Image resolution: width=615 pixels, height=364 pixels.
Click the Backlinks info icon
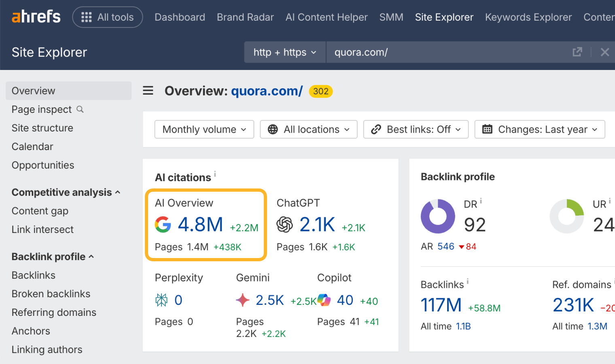pyautogui.click(x=468, y=281)
